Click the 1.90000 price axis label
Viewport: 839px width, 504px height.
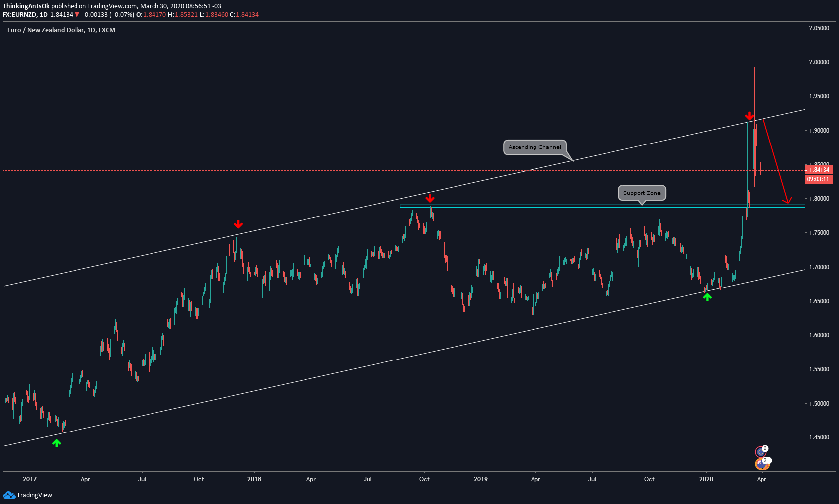tap(819, 131)
